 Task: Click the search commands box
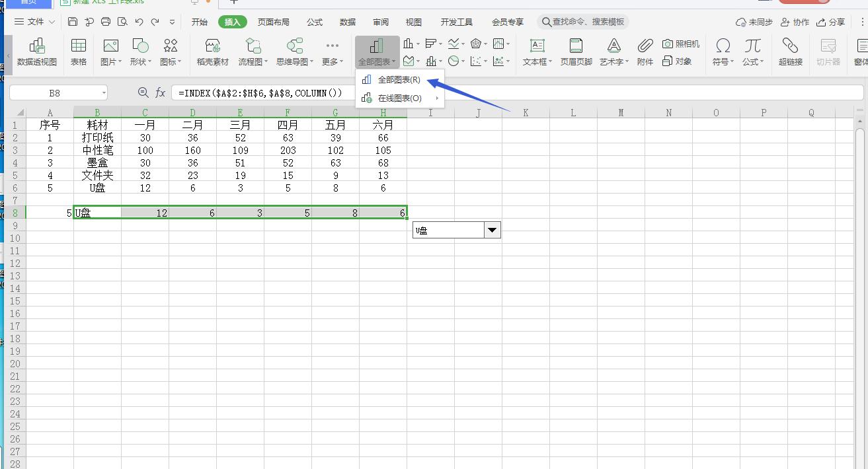coord(583,22)
